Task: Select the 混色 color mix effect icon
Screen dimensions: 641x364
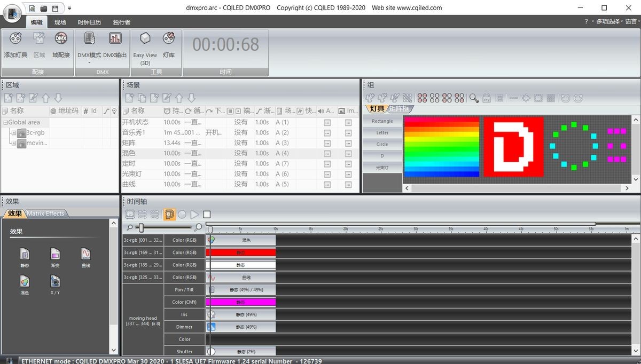Action: pyautogui.click(x=25, y=282)
